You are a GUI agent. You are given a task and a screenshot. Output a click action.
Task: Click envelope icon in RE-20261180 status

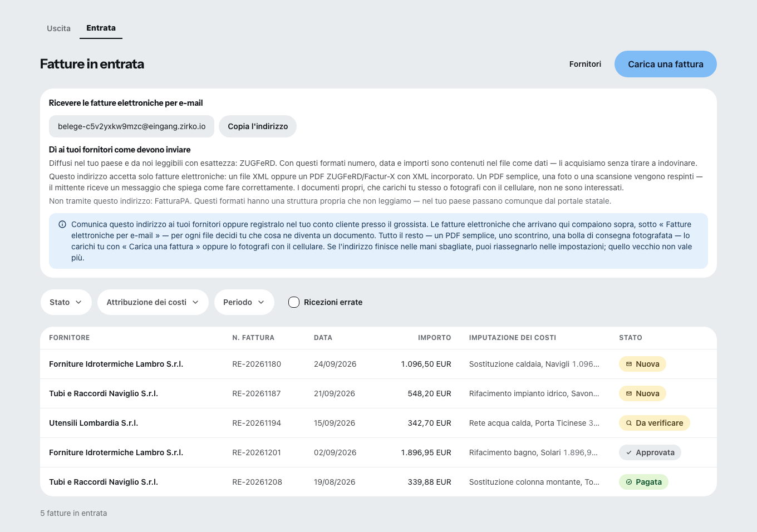tap(629, 364)
